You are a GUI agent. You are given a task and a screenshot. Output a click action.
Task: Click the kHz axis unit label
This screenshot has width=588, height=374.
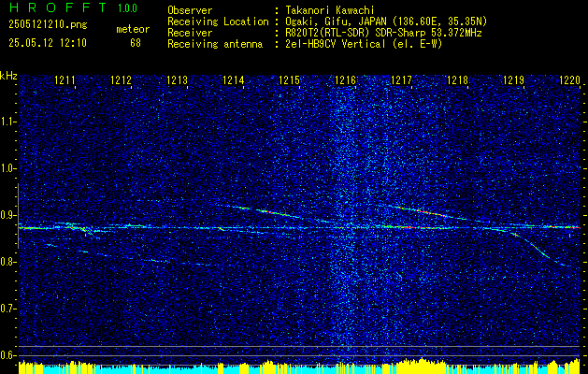(x=8, y=76)
